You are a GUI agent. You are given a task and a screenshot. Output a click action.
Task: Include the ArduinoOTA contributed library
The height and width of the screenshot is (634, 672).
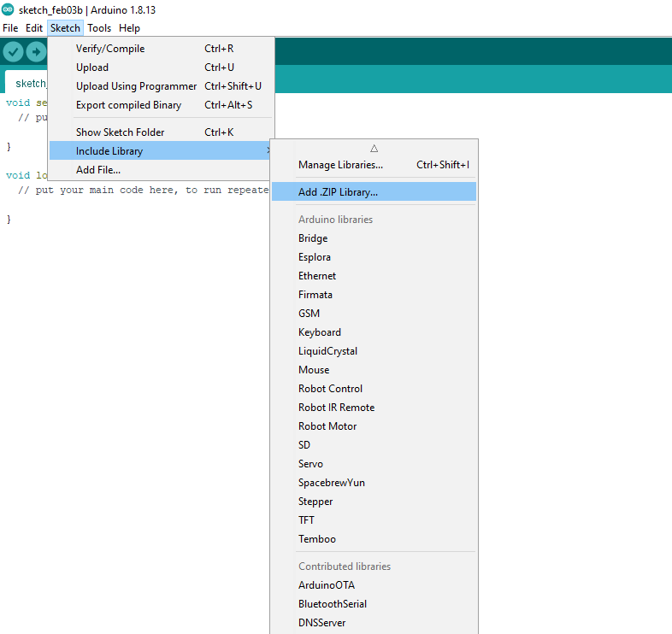coord(374,585)
